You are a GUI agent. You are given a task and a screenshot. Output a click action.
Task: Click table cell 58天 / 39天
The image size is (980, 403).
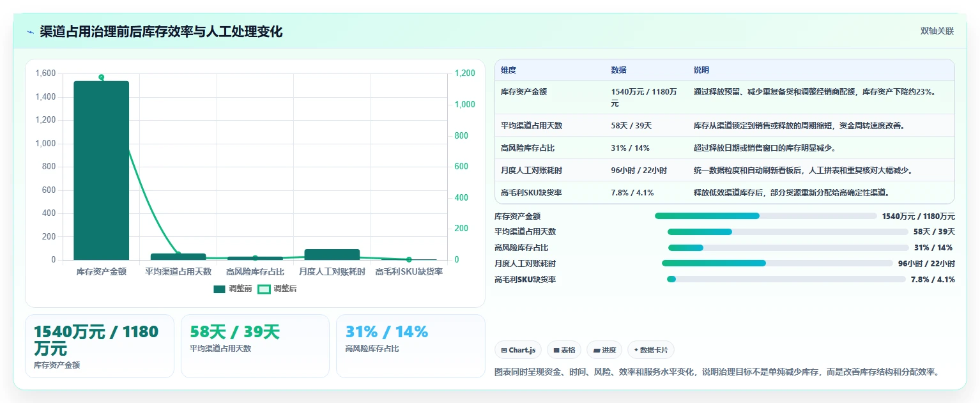click(631, 126)
